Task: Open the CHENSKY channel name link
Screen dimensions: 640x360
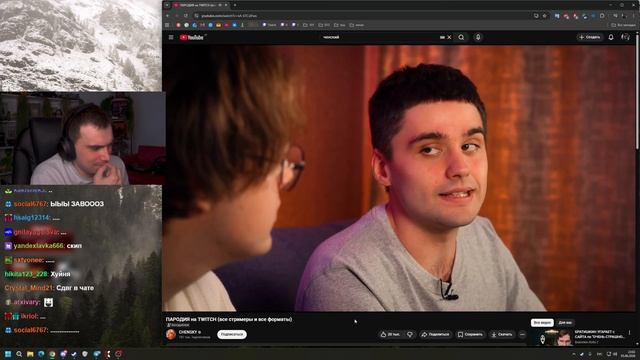Action: pyautogui.click(x=189, y=332)
